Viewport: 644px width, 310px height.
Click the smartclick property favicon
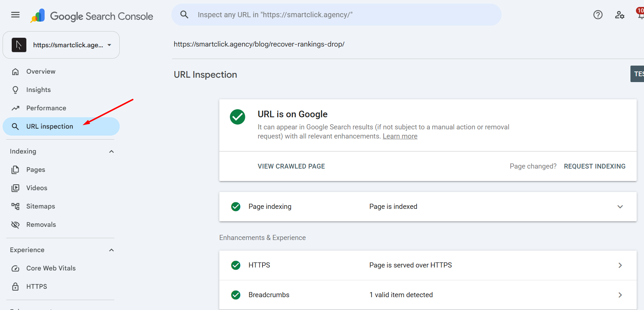point(19,45)
